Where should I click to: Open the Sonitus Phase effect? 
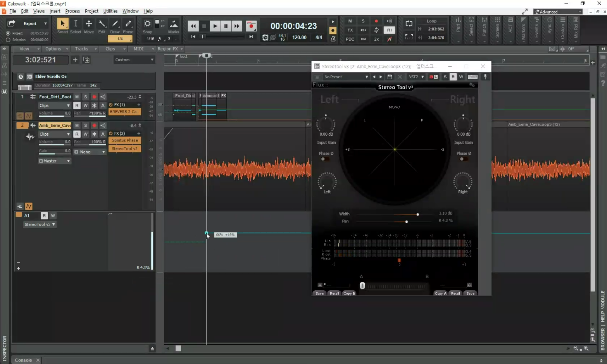(x=125, y=140)
